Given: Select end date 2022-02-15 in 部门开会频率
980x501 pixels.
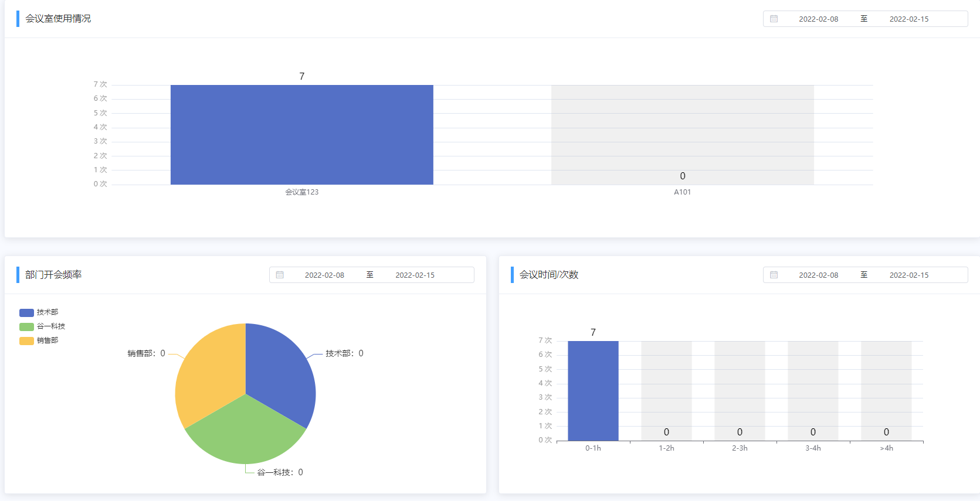Looking at the screenshot, I should (x=415, y=275).
